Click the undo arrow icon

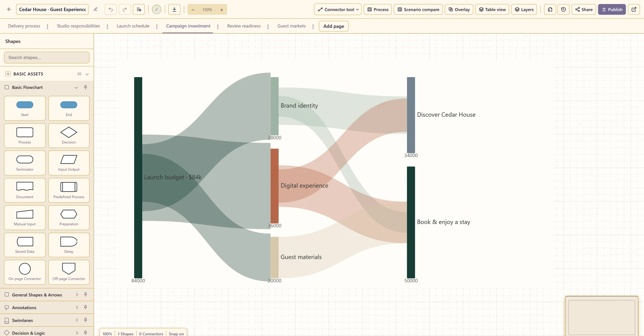point(111,9)
